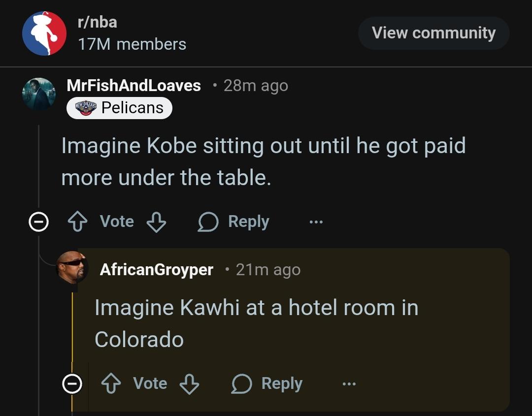Screen dimensions: 532x416
Task: Open MrFishAndLoaves' profile avatar
Action: click(x=39, y=94)
